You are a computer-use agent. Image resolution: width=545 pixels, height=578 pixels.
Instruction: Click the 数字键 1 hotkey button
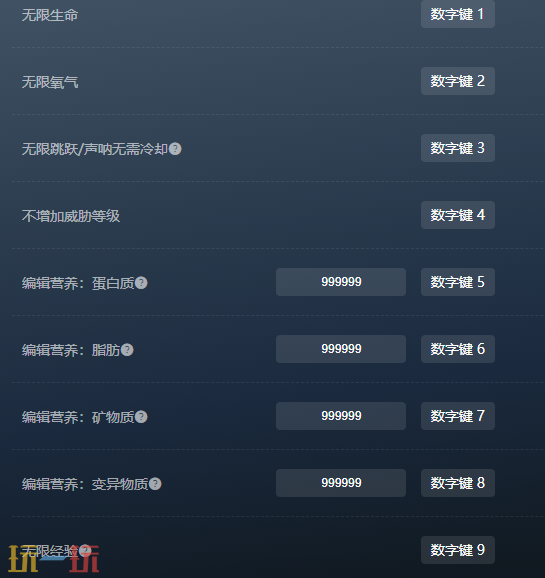click(458, 14)
